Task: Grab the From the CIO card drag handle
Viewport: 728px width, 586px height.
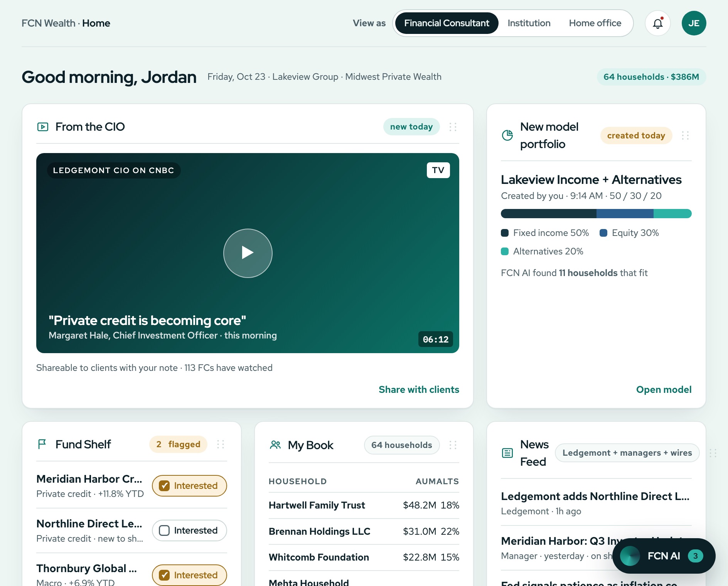Action: [x=453, y=127]
